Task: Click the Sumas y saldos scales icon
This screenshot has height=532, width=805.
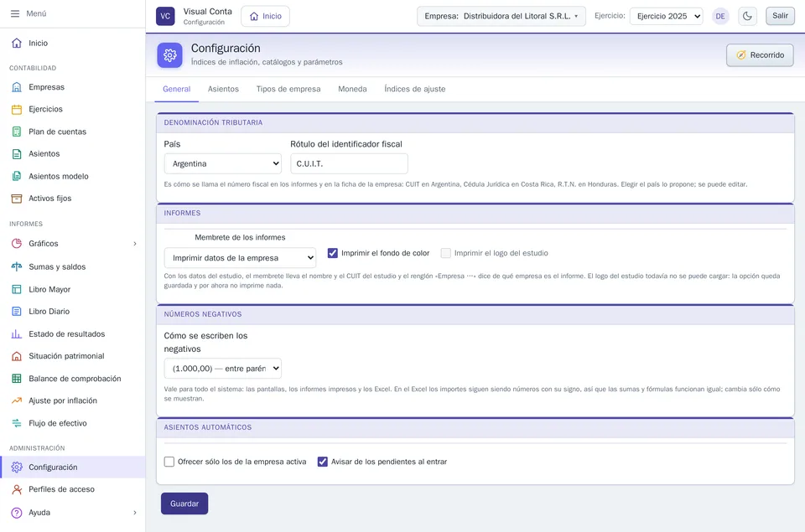Action: click(x=17, y=266)
